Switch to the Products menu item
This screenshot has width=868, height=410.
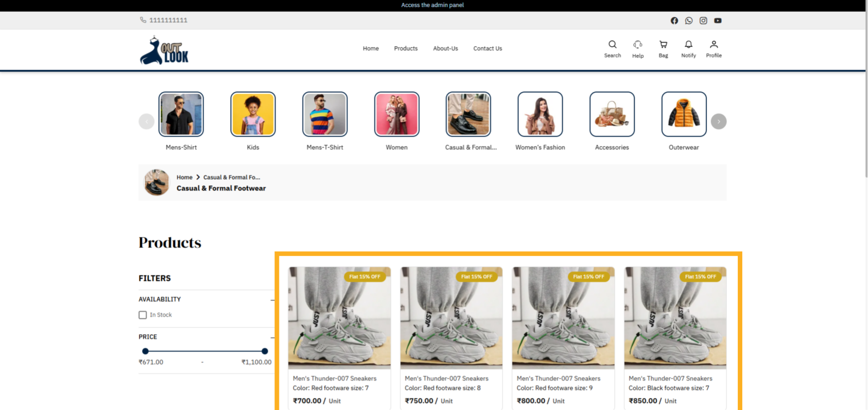[406, 48]
